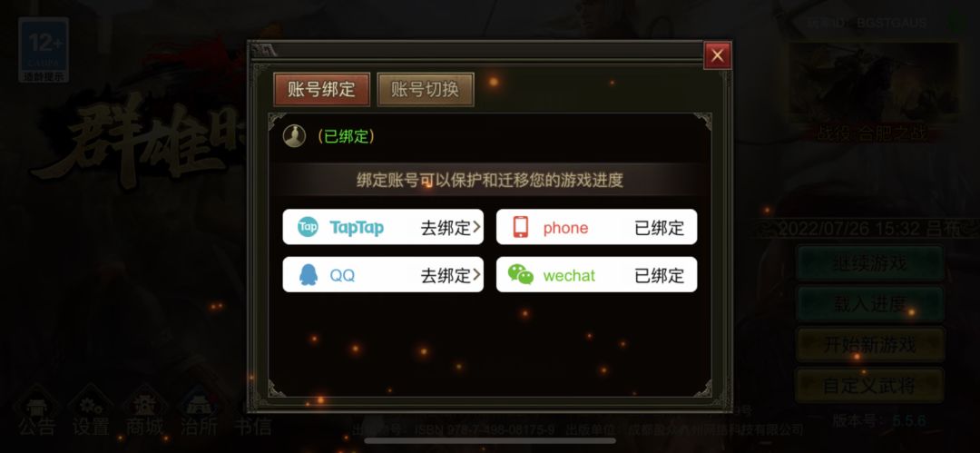Click the 合肥之战 campaign thumbnail
980x453 pixels.
873,82
